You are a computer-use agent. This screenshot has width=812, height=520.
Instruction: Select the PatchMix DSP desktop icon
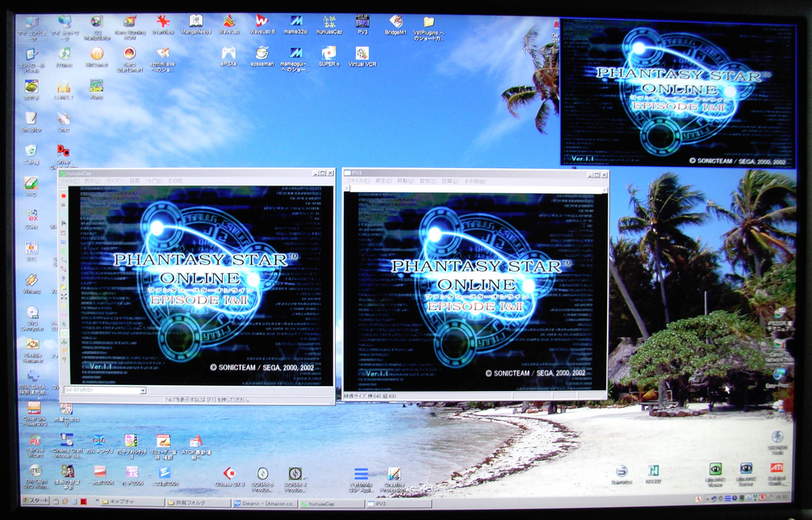point(361,479)
